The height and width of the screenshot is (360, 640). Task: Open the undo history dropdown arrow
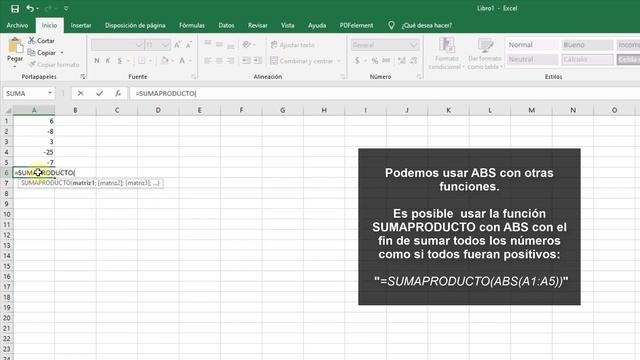(38, 9)
